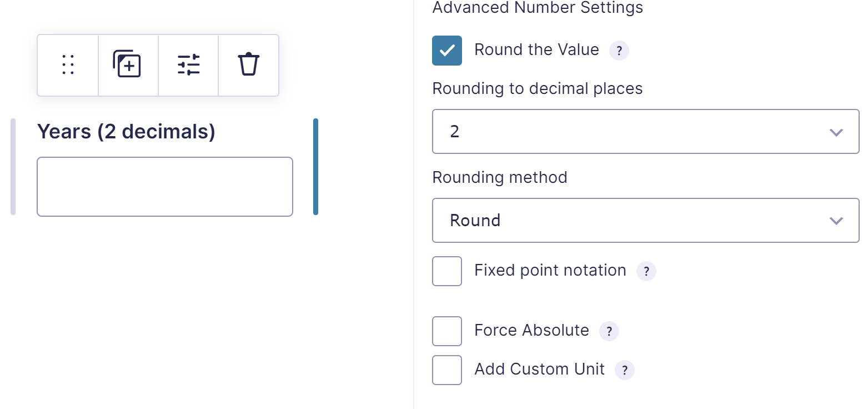Screen dimensions: 868x409
Task: Enable Force Absolute checkbox
Action: point(447,331)
